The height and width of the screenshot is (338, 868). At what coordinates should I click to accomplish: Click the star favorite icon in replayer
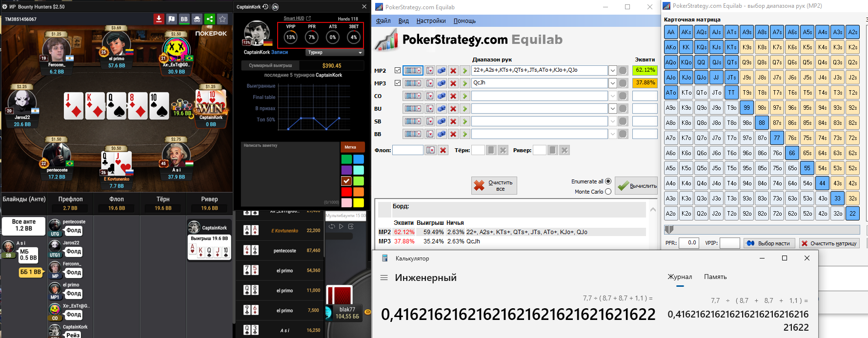222,19
